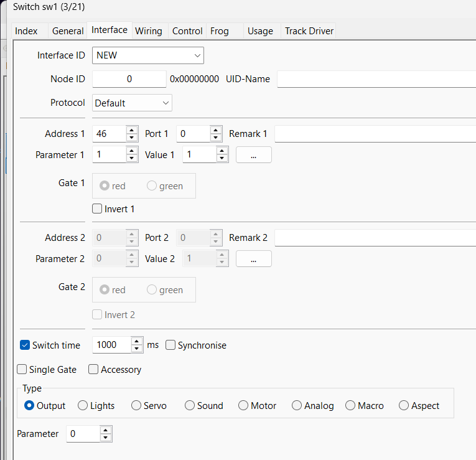Enable the Synchronise checkbox

171,345
